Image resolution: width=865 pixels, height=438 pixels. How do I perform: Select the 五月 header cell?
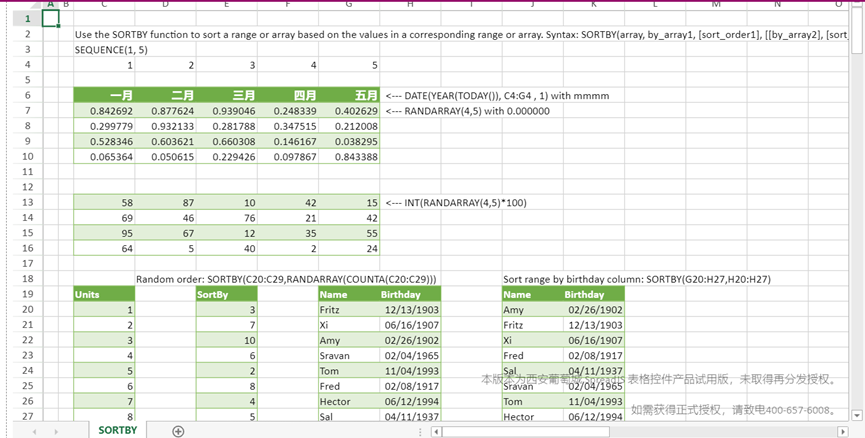[x=349, y=95]
